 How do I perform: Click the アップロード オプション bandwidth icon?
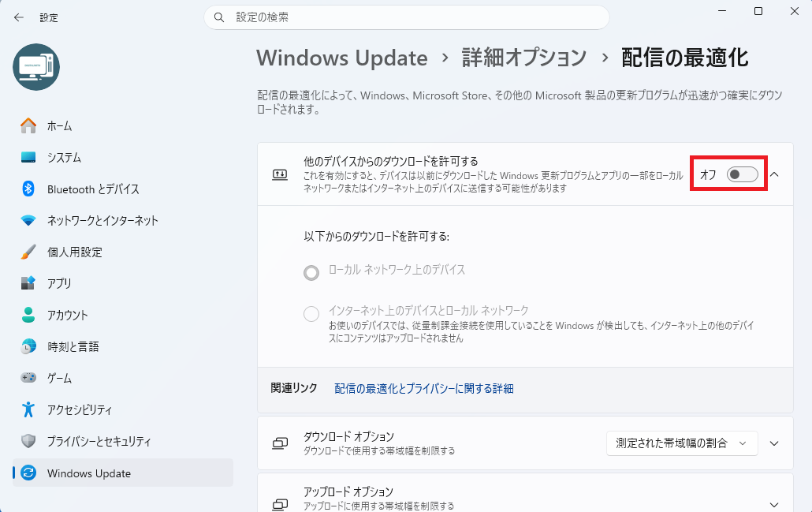point(280,503)
